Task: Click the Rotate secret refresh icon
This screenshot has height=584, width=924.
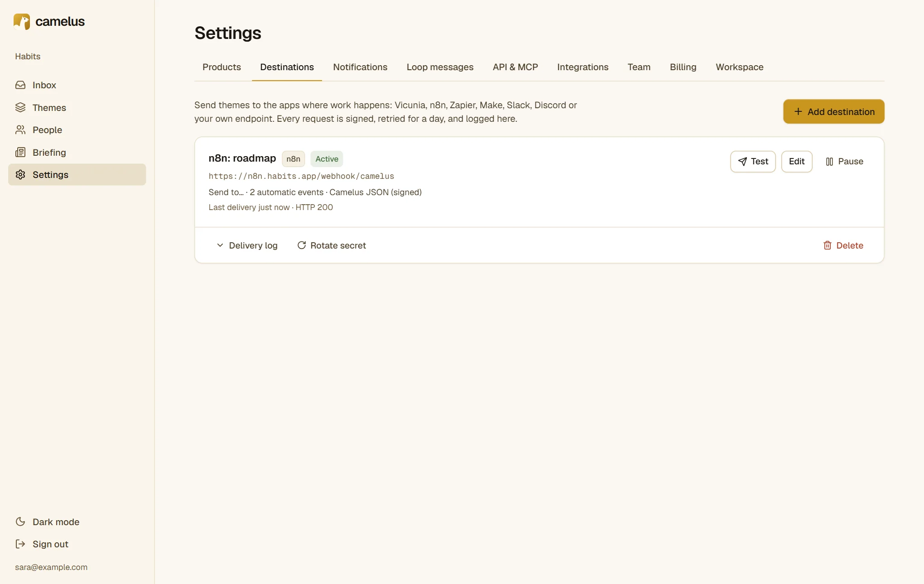Action: coord(302,245)
